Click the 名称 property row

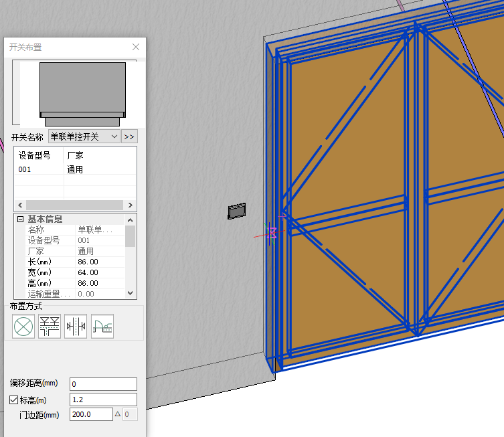[x=75, y=230]
